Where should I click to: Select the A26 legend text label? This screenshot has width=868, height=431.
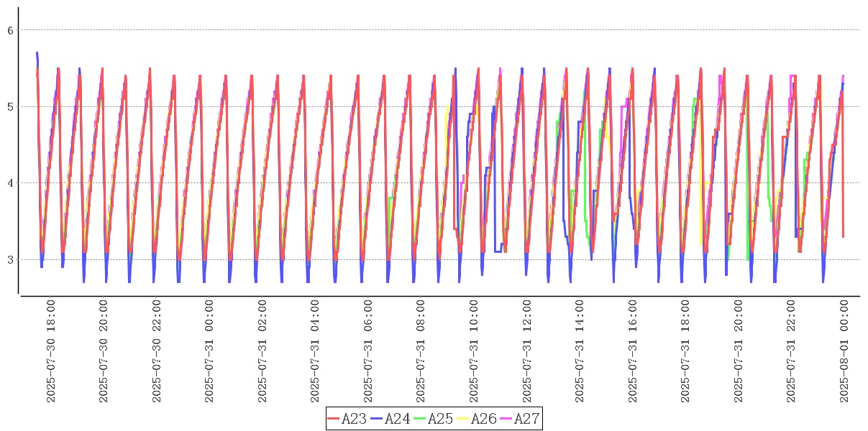[483, 419]
